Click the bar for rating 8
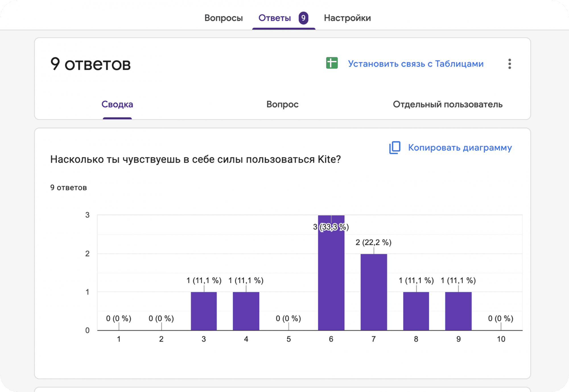 tap(416, 311)
